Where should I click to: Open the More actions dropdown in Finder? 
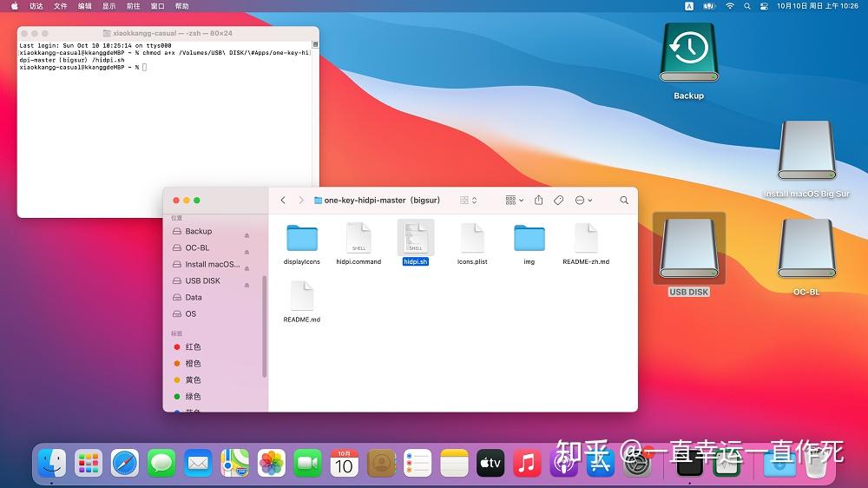(x=584, y=200)
